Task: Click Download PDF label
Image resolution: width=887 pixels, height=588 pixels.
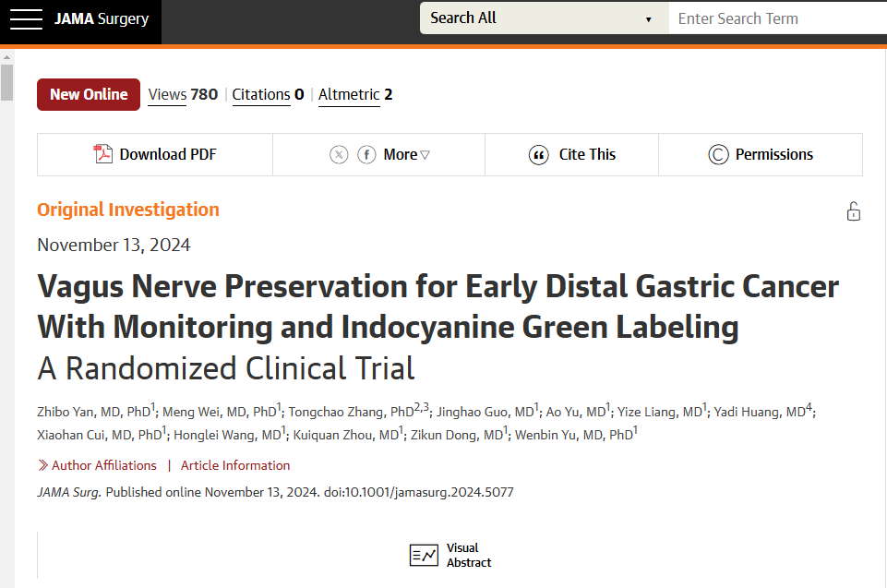Action: click(x=168, y=154)
